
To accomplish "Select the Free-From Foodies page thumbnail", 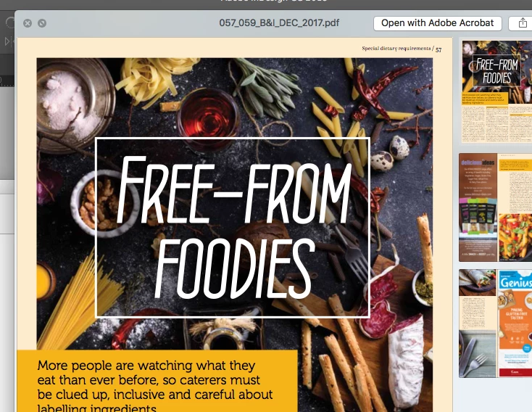I will coord(496,91).
